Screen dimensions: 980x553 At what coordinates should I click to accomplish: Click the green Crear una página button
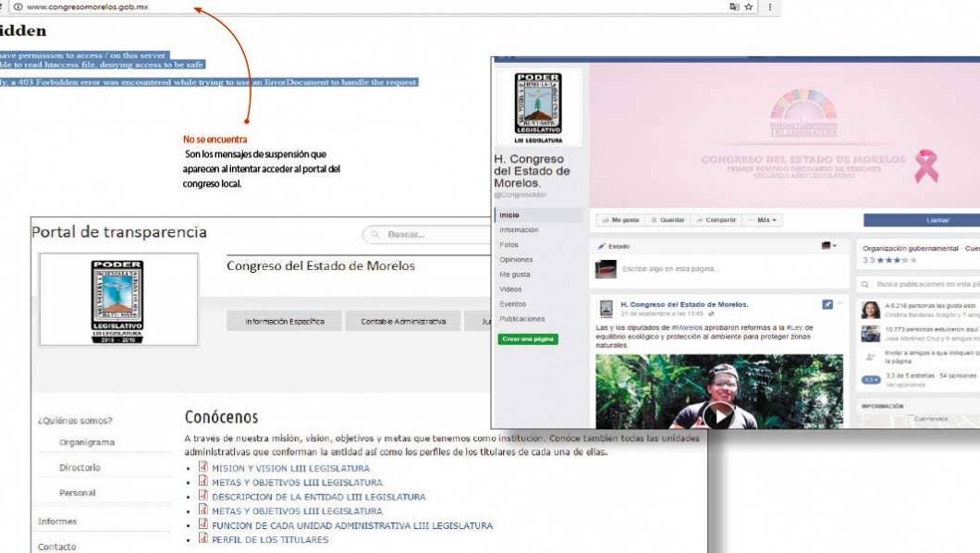tap(528, 339)
